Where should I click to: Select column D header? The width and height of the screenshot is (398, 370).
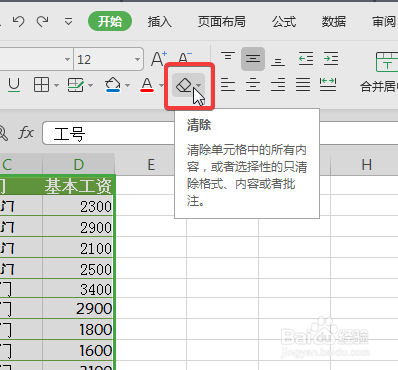click(x=79, y=164)
